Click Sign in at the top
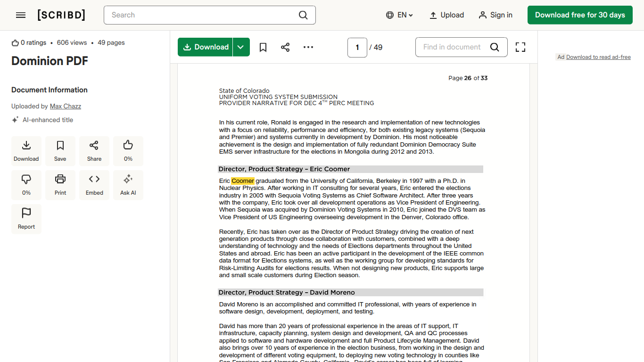This screenshot has height=362, width=644. (x=495, y=15)
